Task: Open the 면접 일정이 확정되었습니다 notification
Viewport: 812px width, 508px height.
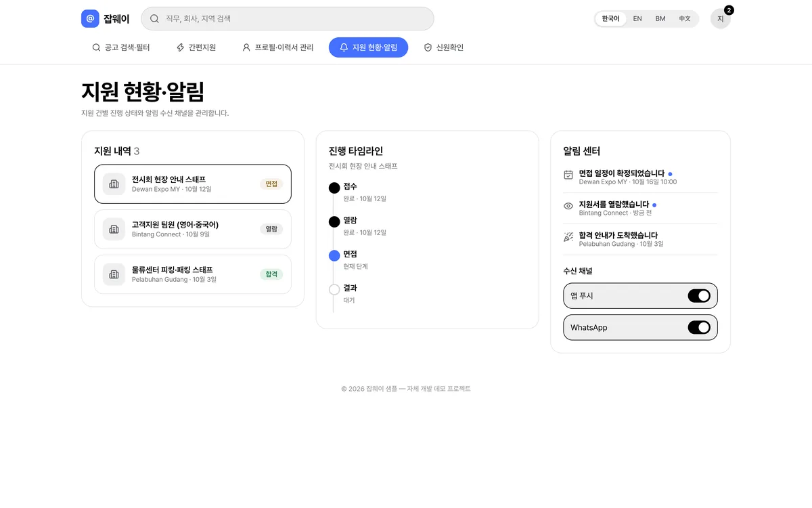Action: pos(640,177)
